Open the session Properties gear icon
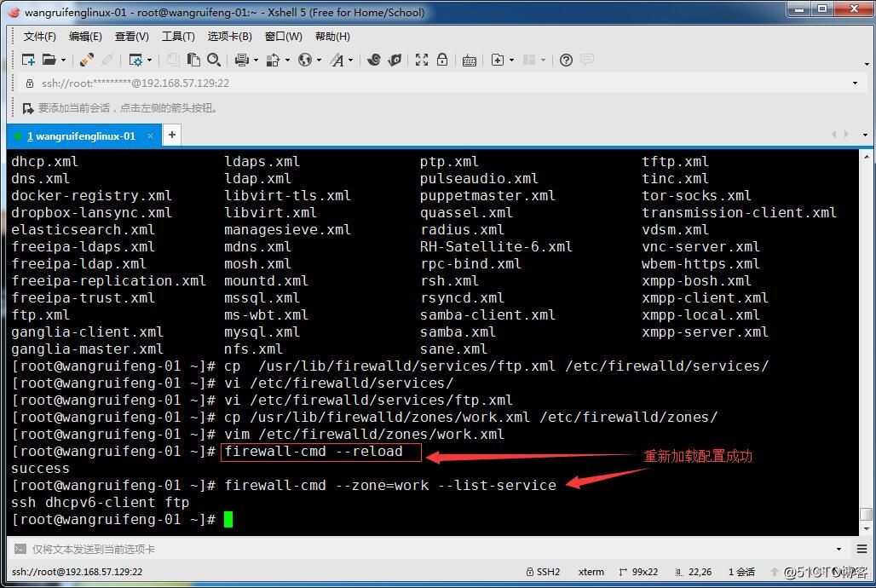The image size is (876, 588). click(135, 60)
